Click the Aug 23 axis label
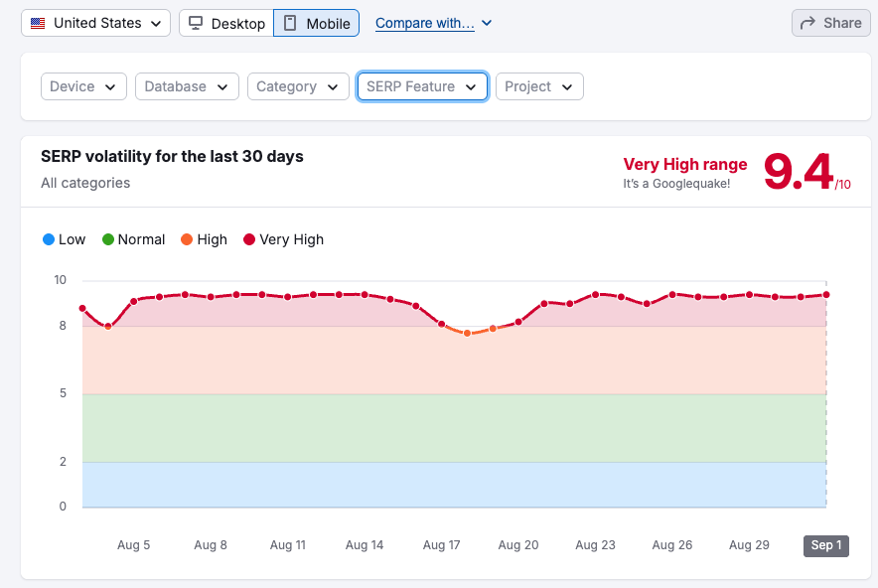The image size is (878, 588). coord(595,545)
